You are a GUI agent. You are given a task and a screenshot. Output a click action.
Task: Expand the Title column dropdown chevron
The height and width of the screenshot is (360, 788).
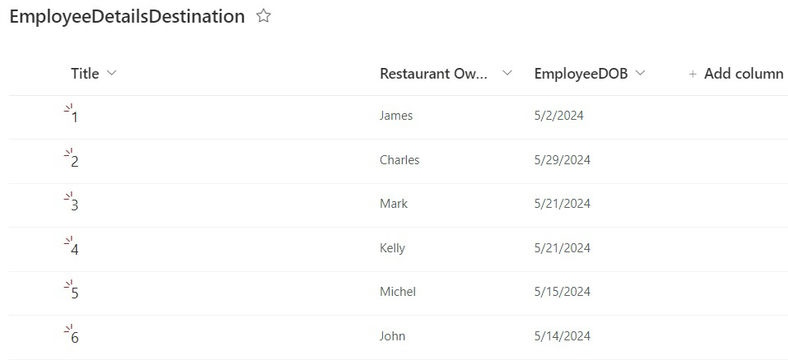pyautogui.click(x=112, y=73)
